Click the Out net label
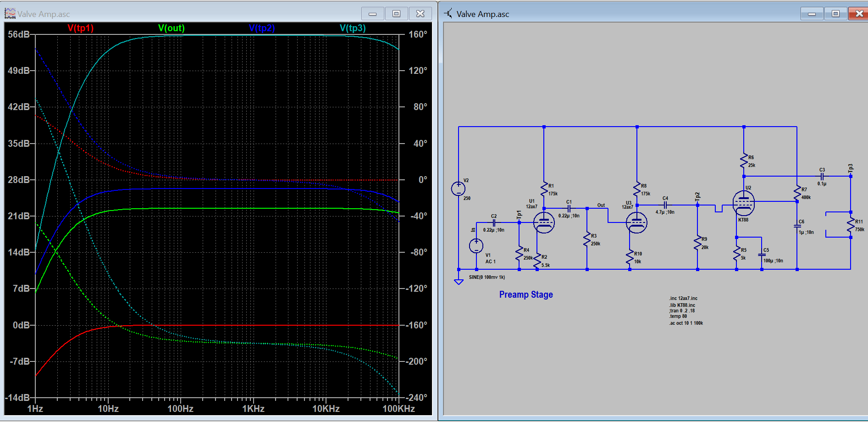This screenshot has width=868, height=422. tap(601, 205)
